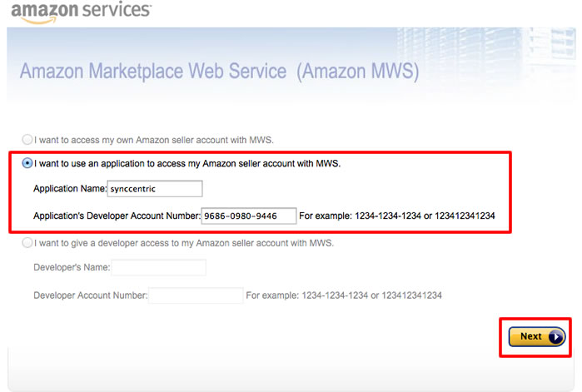Focus the empty Developer Account Number field
Image resolution: width=582 pixels, height=392 pixels.
click(x=196, y=295)
